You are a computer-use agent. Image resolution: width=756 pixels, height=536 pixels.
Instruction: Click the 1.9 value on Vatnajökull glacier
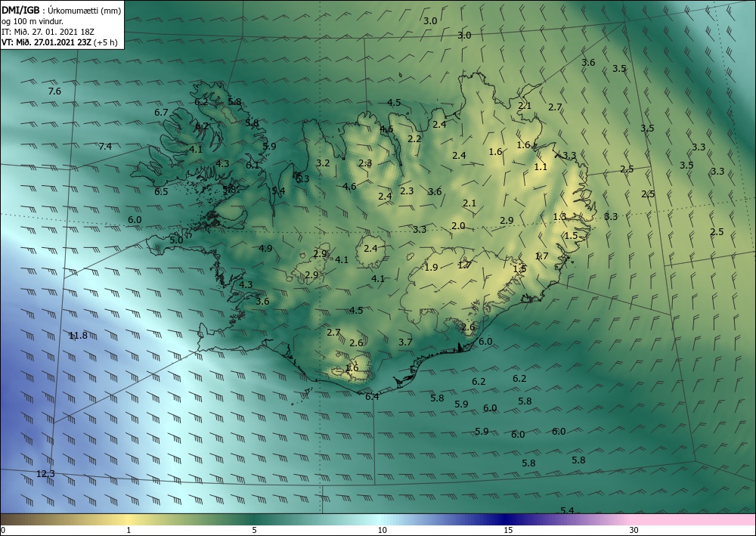(x=431, y=267)
